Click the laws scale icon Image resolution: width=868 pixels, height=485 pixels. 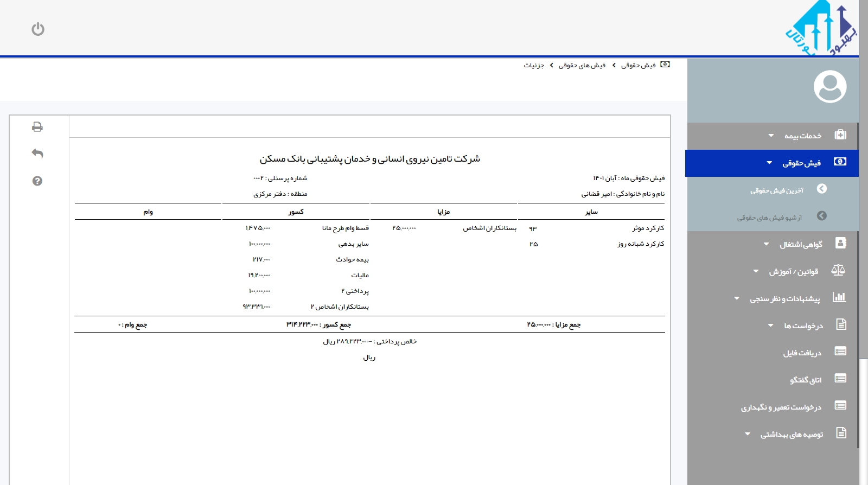(838, 270)
